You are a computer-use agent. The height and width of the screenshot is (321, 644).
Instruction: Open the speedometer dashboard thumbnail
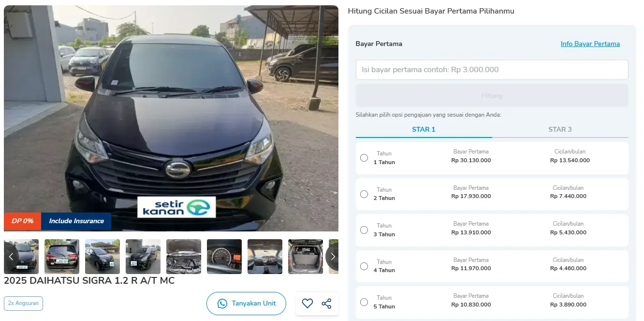tap(224, 257)
